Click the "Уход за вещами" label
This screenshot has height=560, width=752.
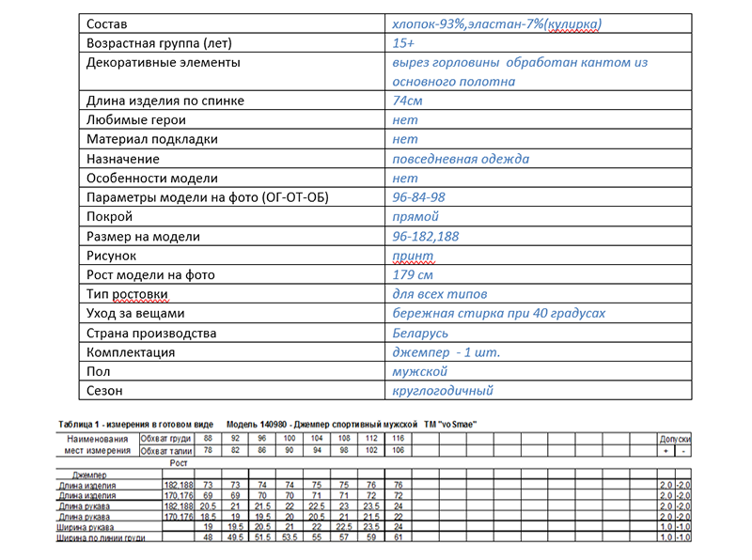pos(135,313)
